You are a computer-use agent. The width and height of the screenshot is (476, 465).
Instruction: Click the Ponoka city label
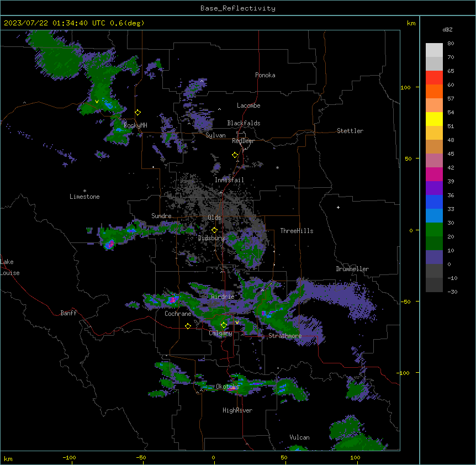265,75
